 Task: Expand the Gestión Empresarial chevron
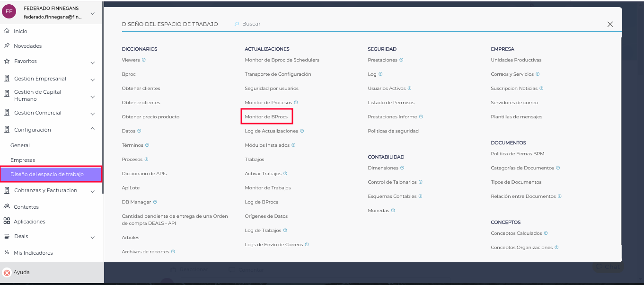click(93, 80)
